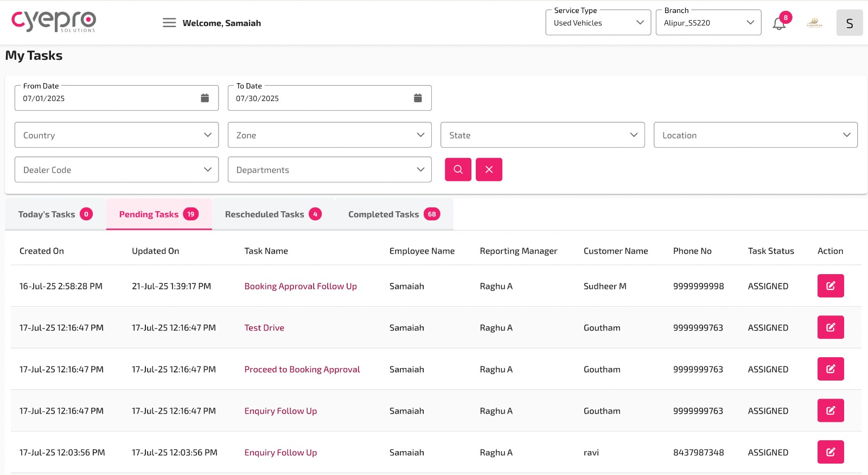The width and height of the screenshot is (868, 475).
Task: Expand the Service Type dropdown
Action: pos(598,23)
